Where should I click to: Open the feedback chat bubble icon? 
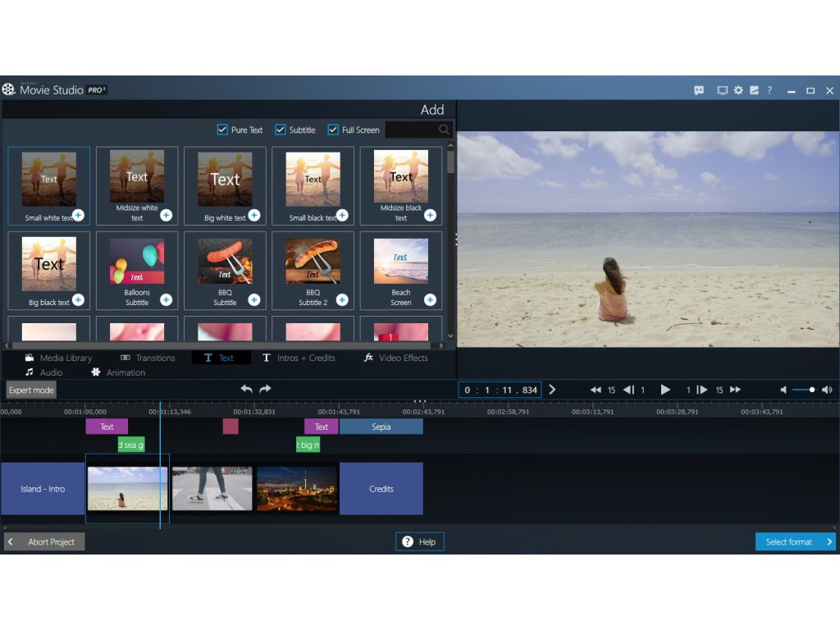pos(699,90)
